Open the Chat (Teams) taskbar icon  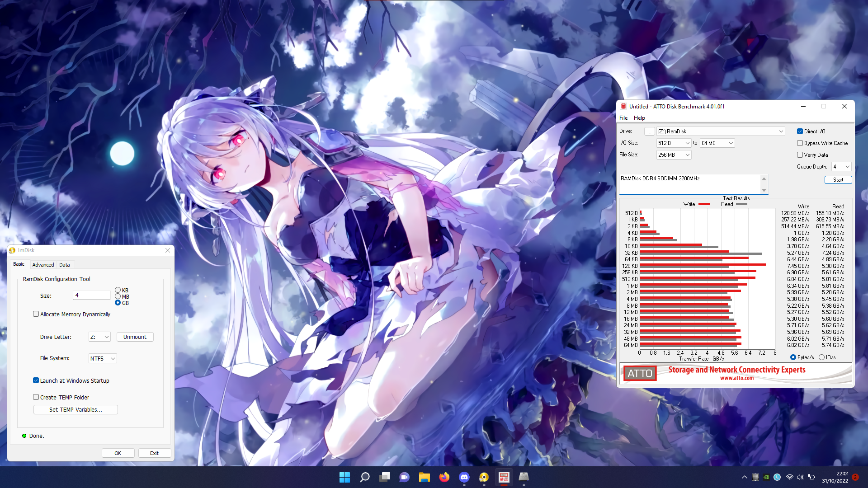(x=404, y=477)
